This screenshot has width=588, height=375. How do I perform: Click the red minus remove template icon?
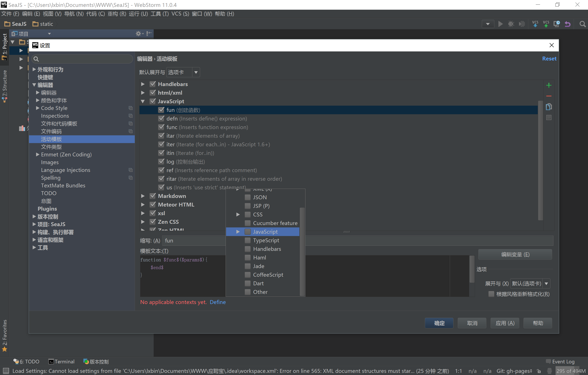click(549, 96)
